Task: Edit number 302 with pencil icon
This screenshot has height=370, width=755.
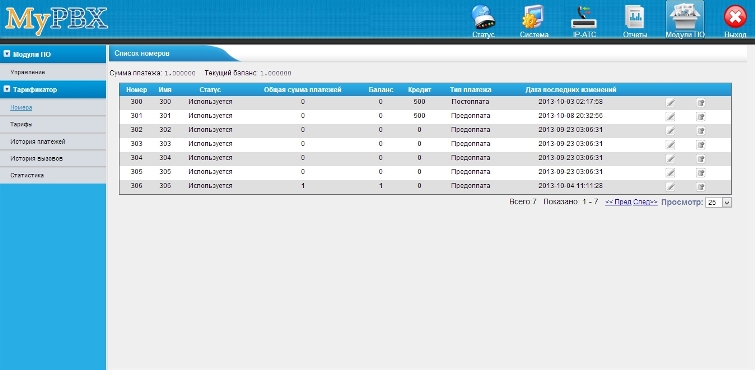Action: [670, 131]
